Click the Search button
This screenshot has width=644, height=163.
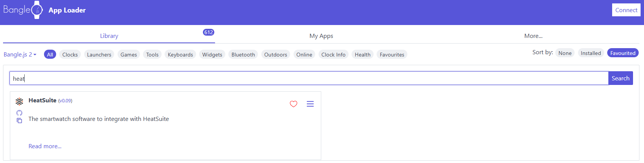click(x=620, y=78)
